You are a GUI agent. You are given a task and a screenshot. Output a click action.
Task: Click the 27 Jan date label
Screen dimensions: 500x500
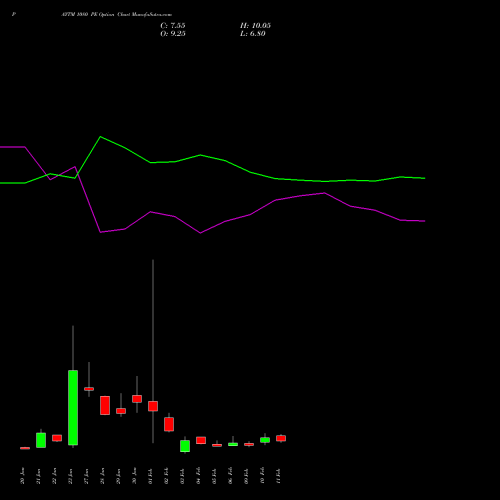coord(86,476)
